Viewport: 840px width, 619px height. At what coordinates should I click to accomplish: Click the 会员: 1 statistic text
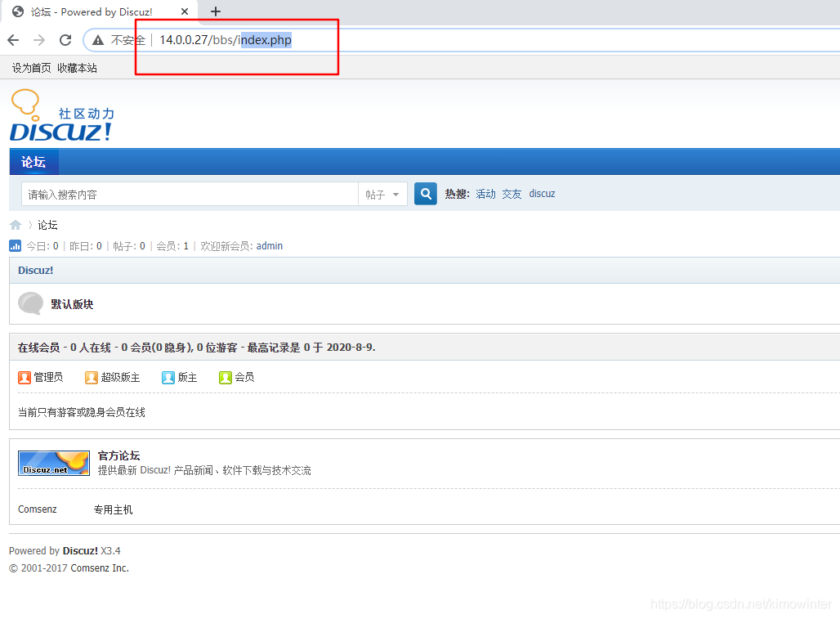172,246
